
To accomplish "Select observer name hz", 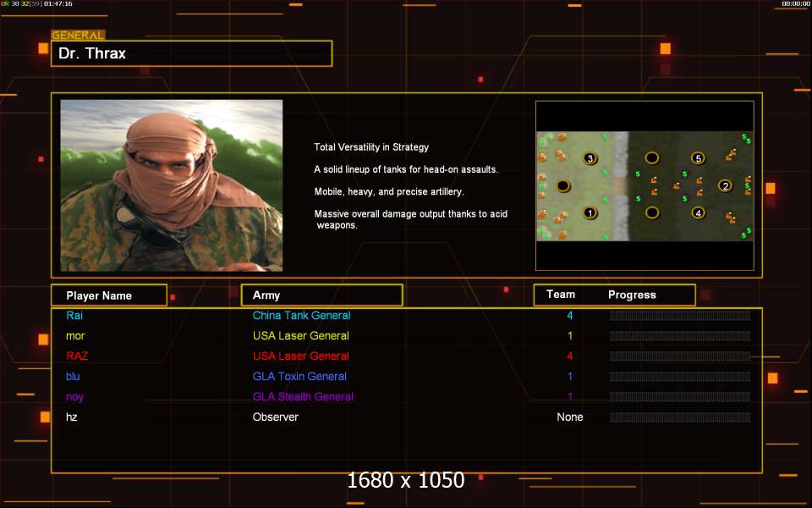I will [x=71, y=417].
